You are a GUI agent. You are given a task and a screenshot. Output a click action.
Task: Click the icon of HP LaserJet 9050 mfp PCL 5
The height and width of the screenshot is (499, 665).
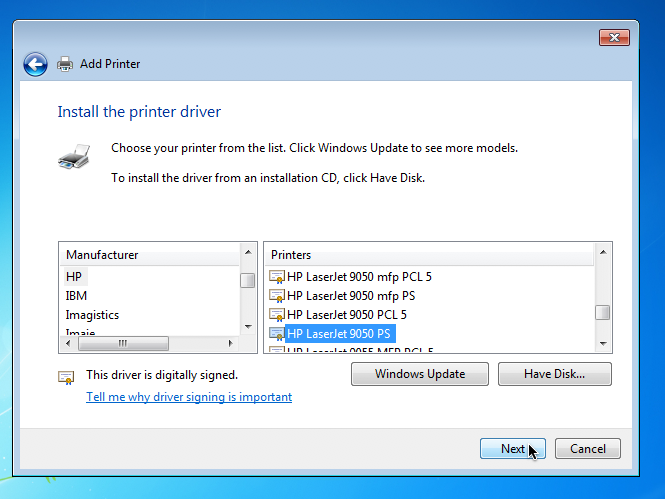[277, 277]
